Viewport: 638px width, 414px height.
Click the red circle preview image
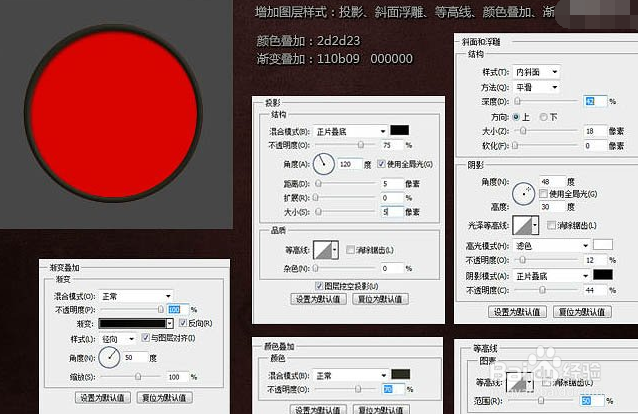(x=114, y=114)
